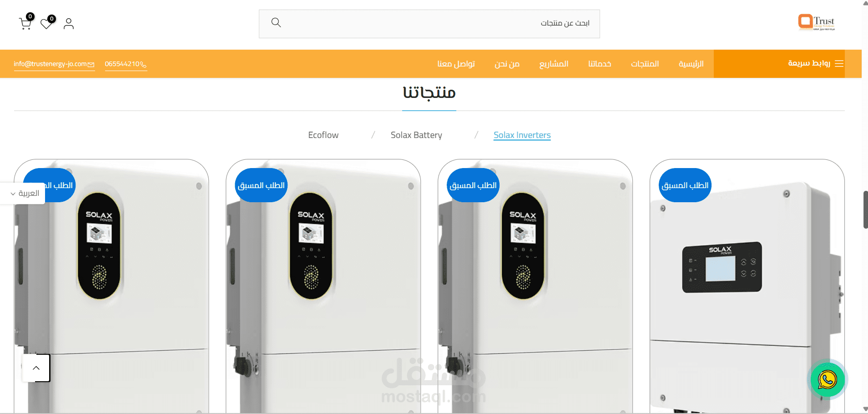Switch to the Solax Inverters tab

[522, 135]
